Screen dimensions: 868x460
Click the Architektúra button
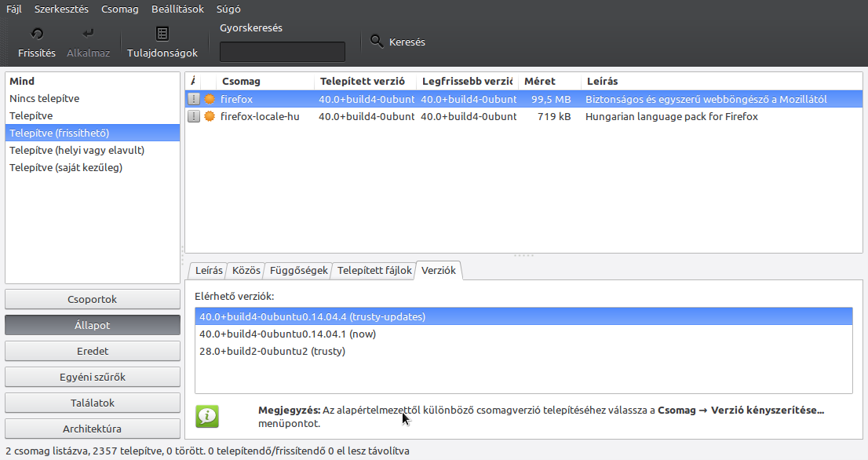pyautogui.click(x=93, y=429)
